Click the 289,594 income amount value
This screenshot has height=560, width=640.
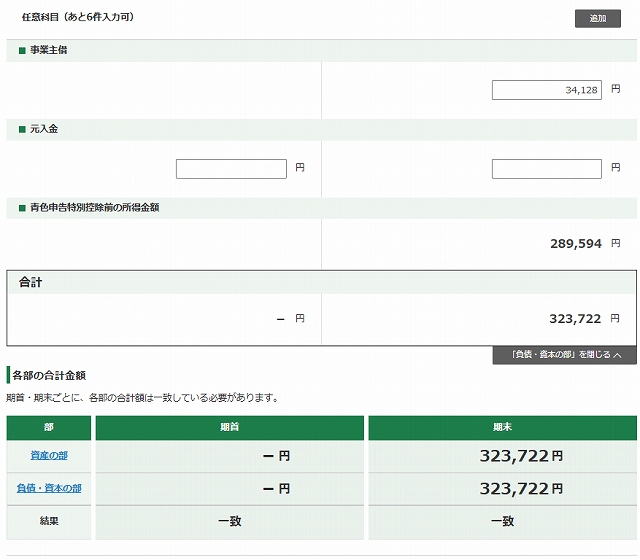(575, 243)
